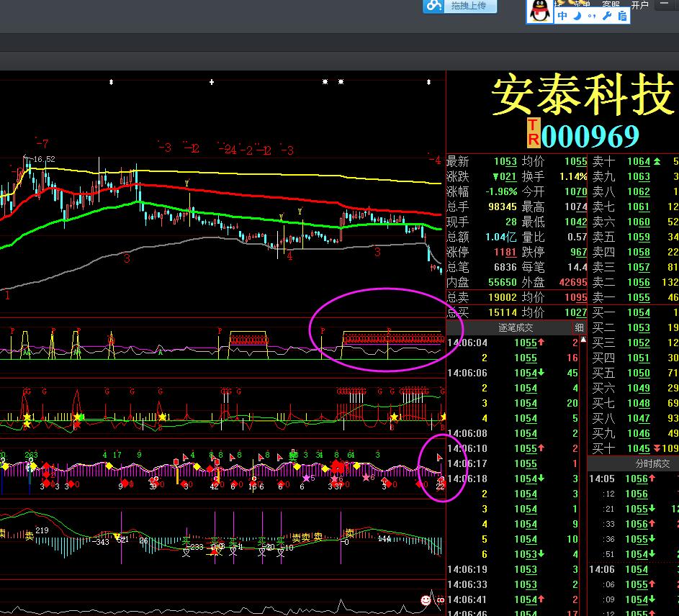Click the 细 detail button
Image resolution: width=679 pixels, height=616 pixels.
coord(580,327)
